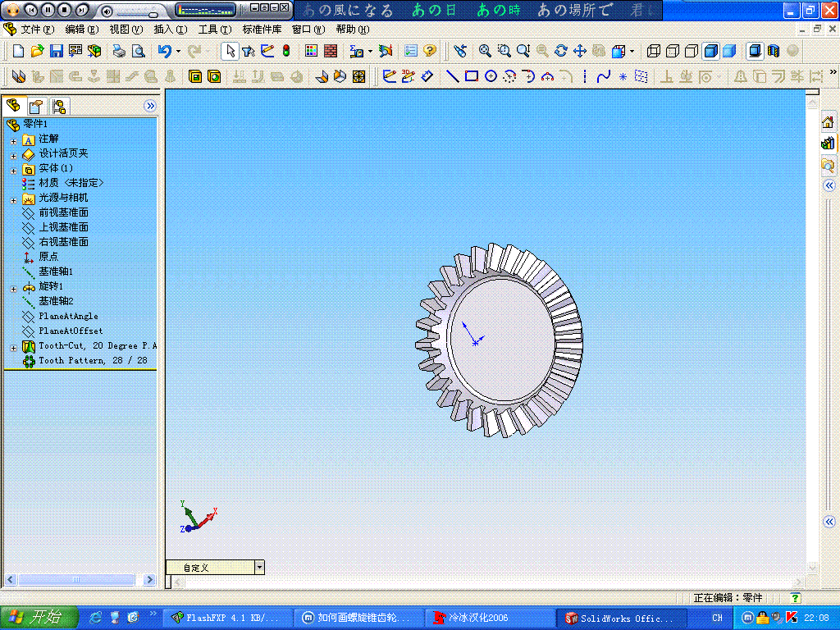Select the Rotate View tool
The image size is (840, 630).
coord(559,51)
